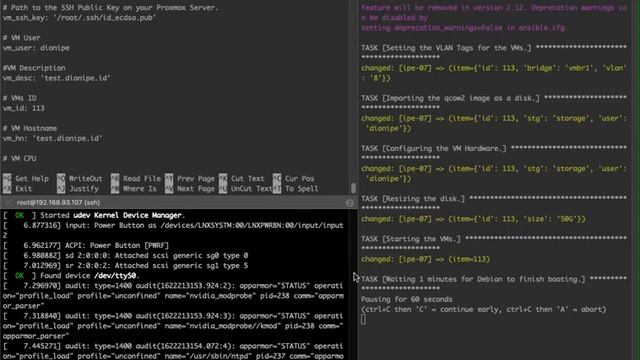Viewport: 640px width, 360px height.
Task: Click the '# VM CPU' comment line
Action: pos(20,158)
